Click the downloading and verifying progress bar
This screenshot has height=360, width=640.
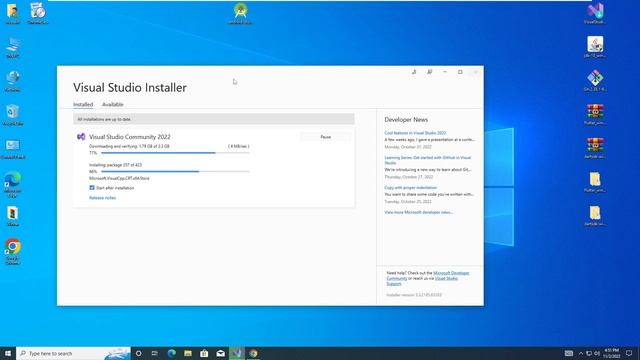click(x=175, y=153)
